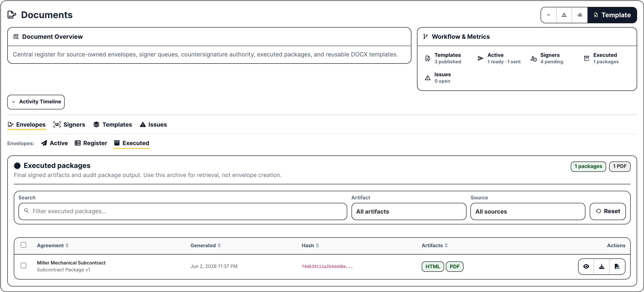Sort by Artifacts column
This screenshot has width=644, height=292.
coord(434,245)
